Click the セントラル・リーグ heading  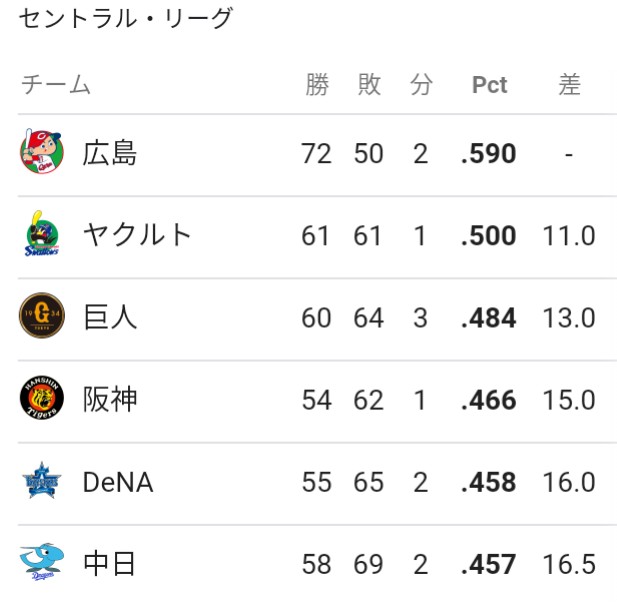(x=126, y=18)
